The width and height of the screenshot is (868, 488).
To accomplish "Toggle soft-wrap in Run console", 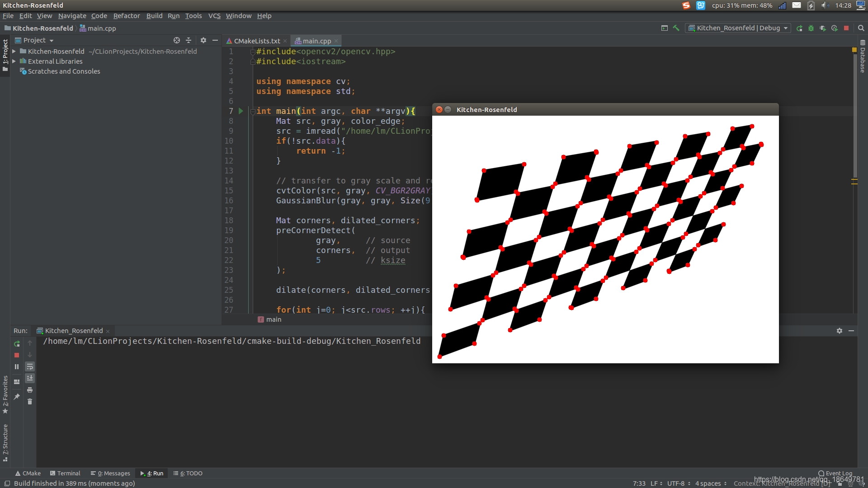I will coord(30,367).
